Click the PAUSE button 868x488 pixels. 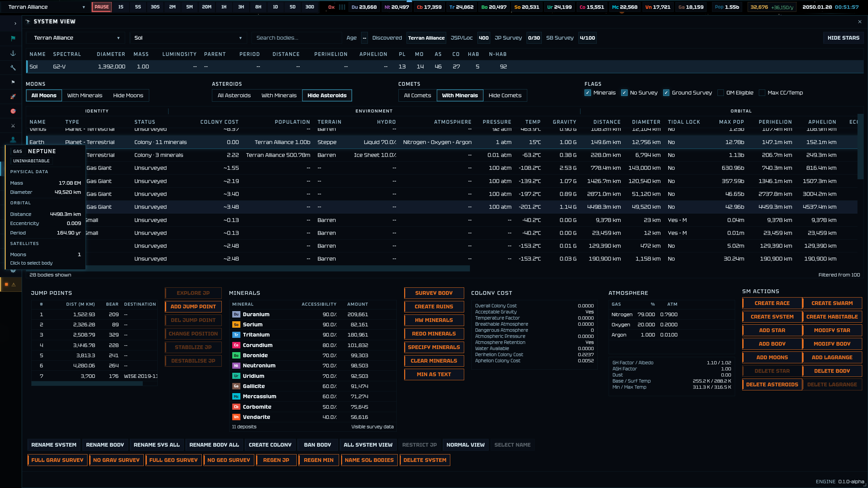point(102,7)
